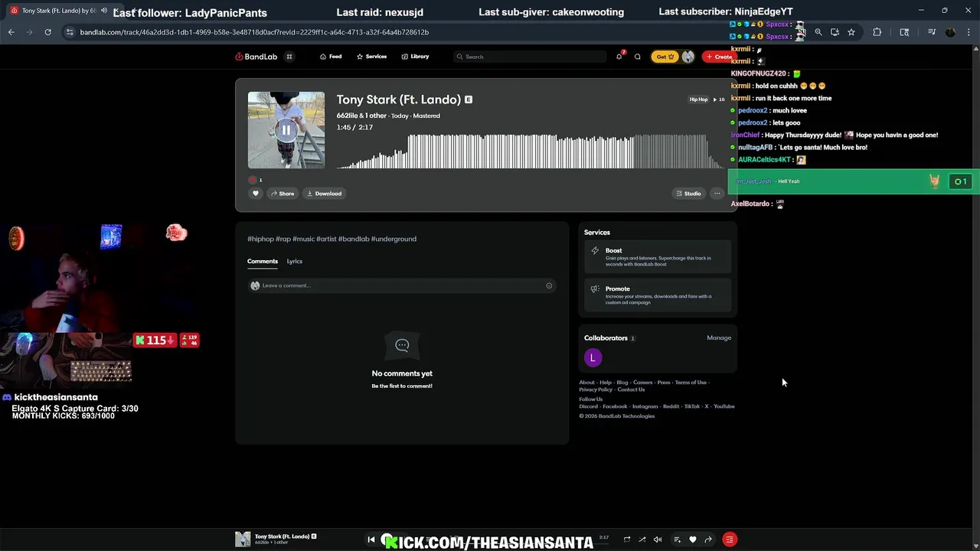Open the browser extensions puzzle icon
The width and height of the screenshot is (980, 551).
877,32
